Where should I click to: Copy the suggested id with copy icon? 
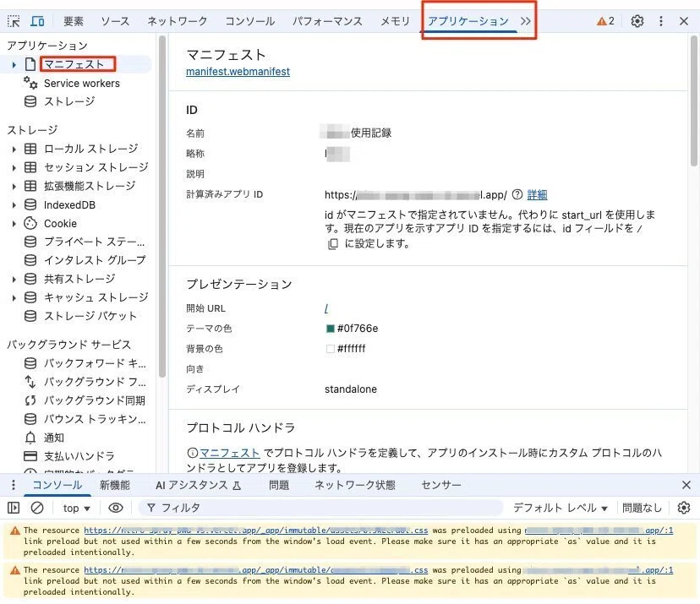click(x=333, y=244)
